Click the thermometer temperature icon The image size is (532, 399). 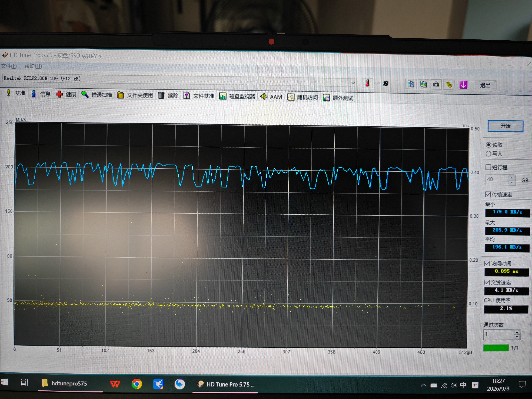coord(367,83)
